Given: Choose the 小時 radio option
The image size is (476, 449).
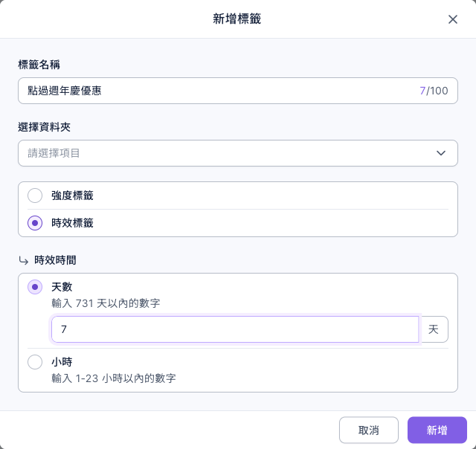Looking at the screenshot, I should [35, 362].
